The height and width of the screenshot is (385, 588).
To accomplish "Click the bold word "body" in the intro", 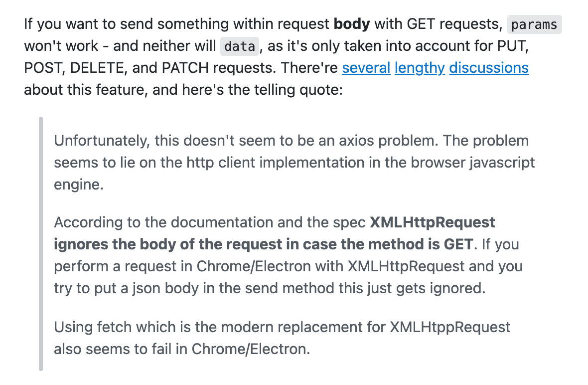I will pos(352,24).
